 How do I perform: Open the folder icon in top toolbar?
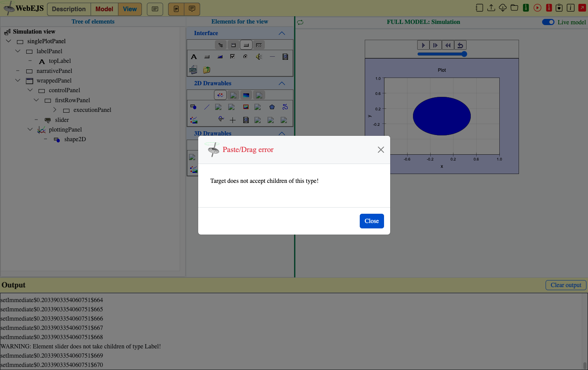pos(514,8)
